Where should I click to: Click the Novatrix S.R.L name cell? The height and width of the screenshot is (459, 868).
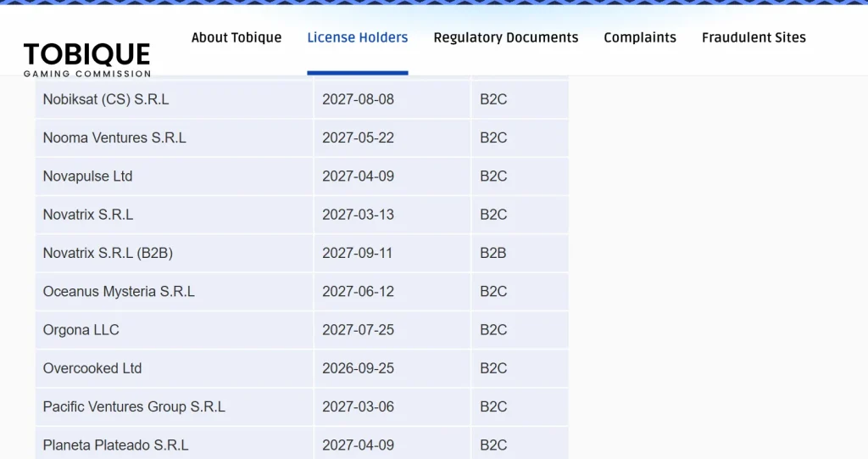pos(175,215)
